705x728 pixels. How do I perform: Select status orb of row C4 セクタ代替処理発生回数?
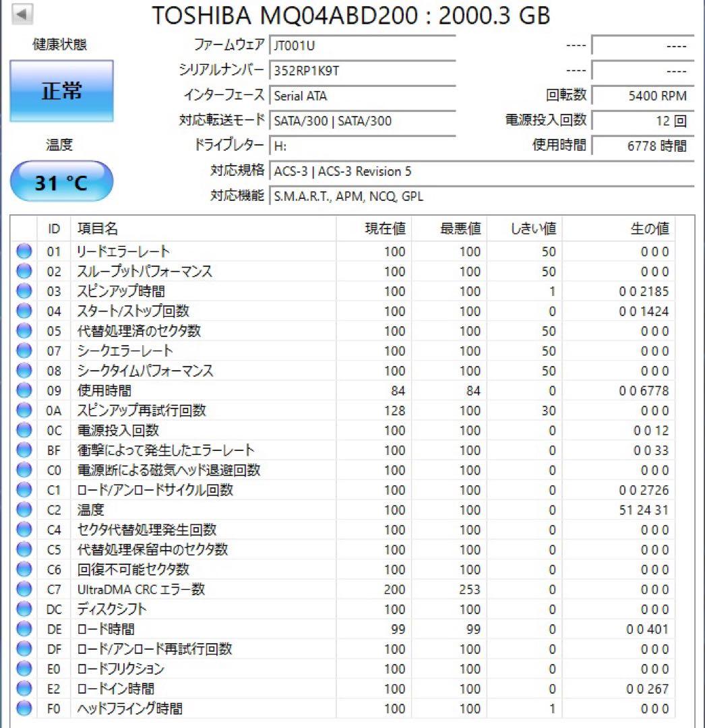24,530
